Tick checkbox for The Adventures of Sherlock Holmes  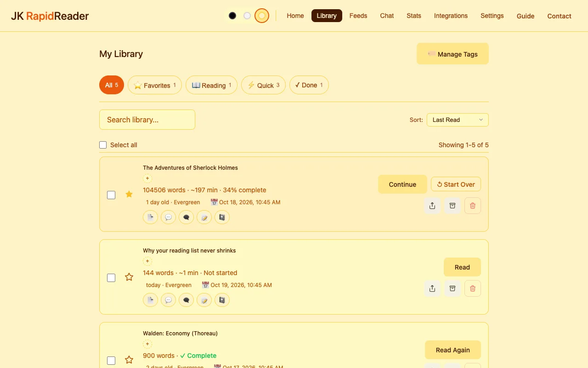(111, 195)
